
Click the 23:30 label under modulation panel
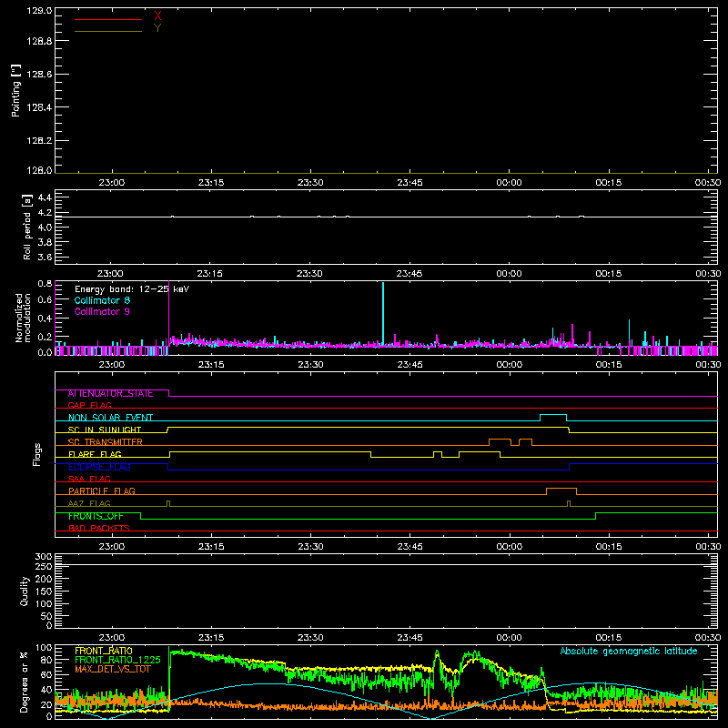click(310, 365)
